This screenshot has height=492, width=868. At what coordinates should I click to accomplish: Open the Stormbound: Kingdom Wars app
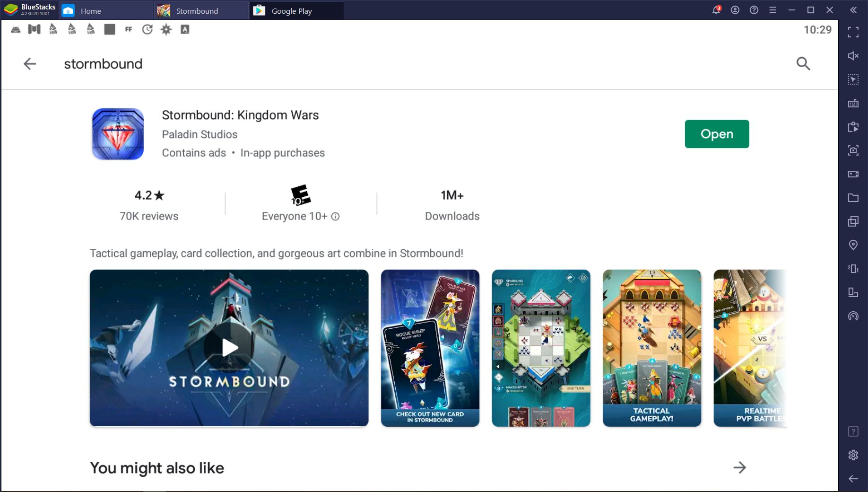[x=717, y=134]
